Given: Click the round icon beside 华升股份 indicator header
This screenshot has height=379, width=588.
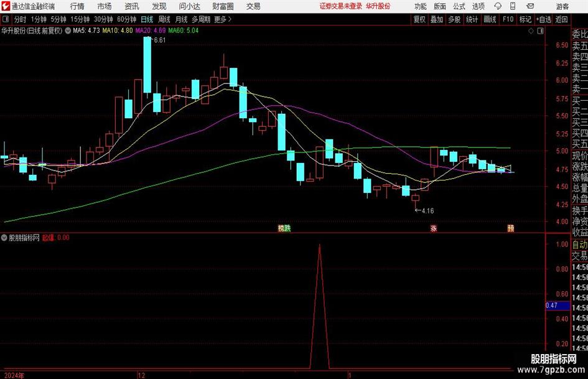Looking at the screenshot, I should click(68, 30).
